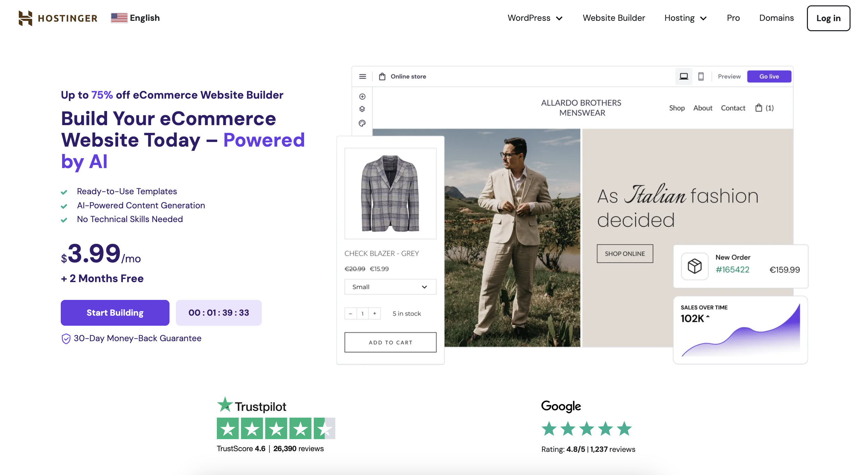Click the money-back guarantee shield icon
868x475 pixels.
66,338
